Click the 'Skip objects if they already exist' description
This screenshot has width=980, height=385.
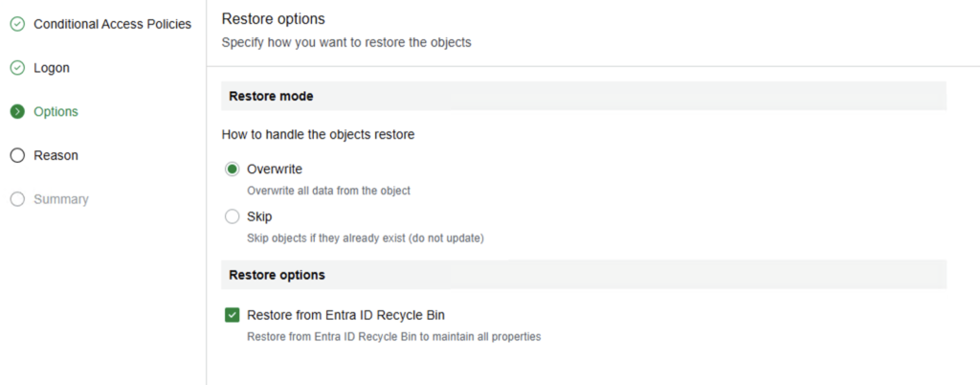tap(365, 238)
